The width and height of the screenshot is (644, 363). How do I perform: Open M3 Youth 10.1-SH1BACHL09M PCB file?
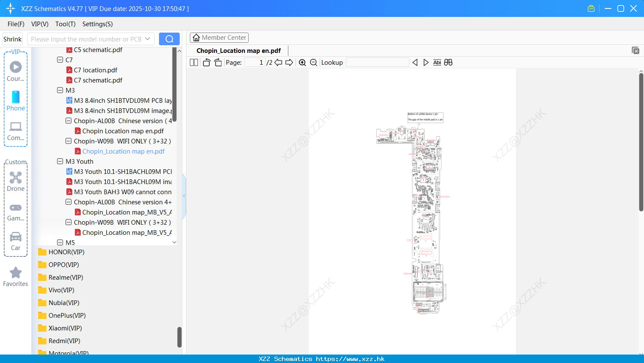pyautogui.click(x=123, y=171)
